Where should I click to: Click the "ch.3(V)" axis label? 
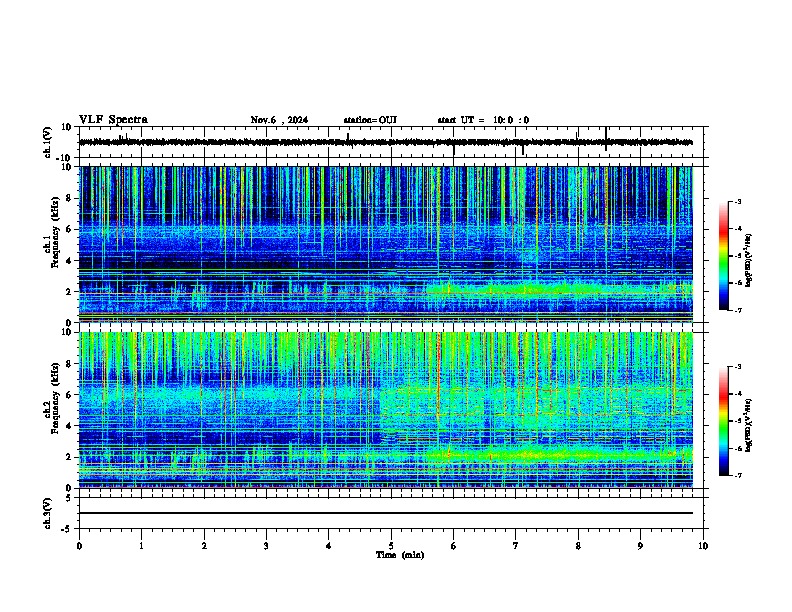click(x=48, y=513)
